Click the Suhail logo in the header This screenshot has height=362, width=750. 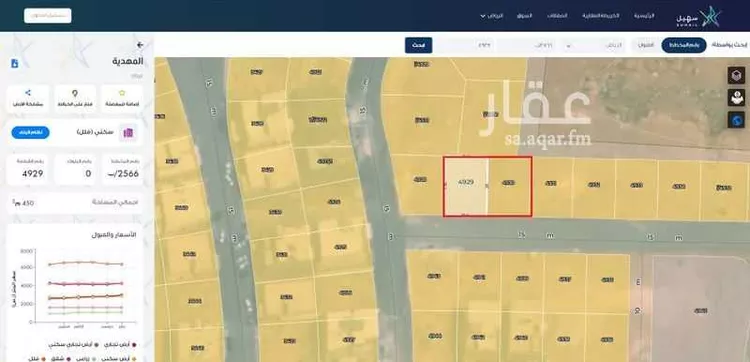click(699, 17)
